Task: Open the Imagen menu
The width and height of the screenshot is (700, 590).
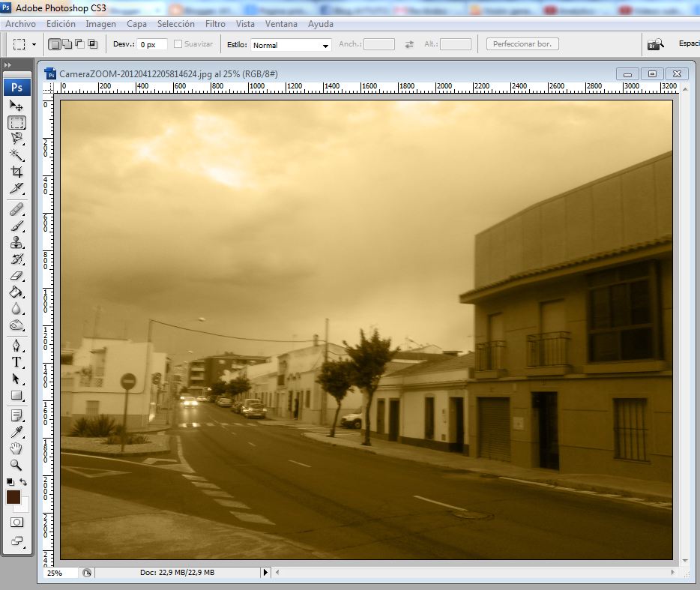Action: 100,24
